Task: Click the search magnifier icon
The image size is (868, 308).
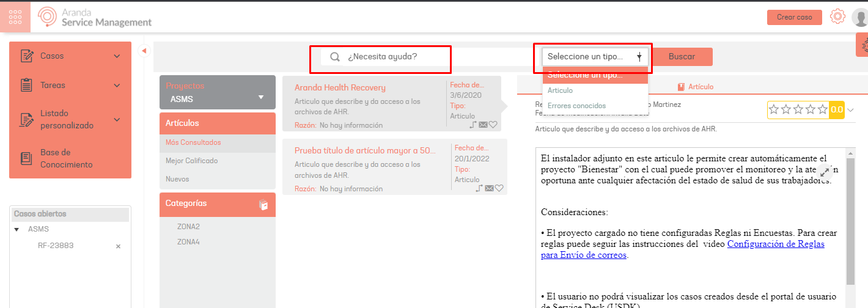Action: [335, 57]
